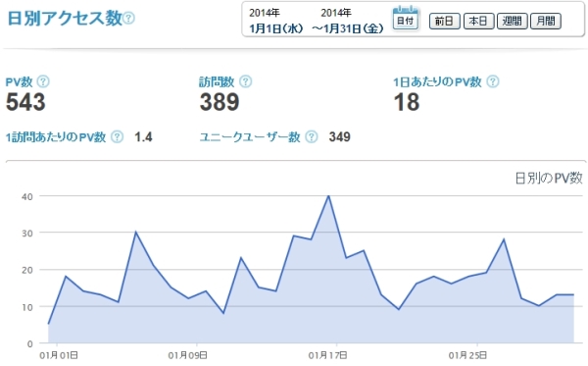Click help icon beside 1訪問あたりのPV数

[x=118, y=137]
